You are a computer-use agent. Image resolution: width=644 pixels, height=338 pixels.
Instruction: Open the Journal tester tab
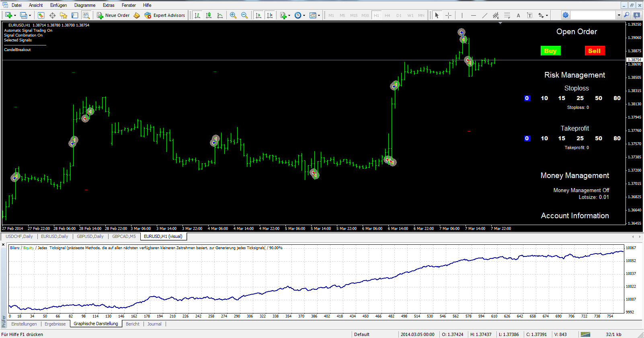[x=154, y=324]
